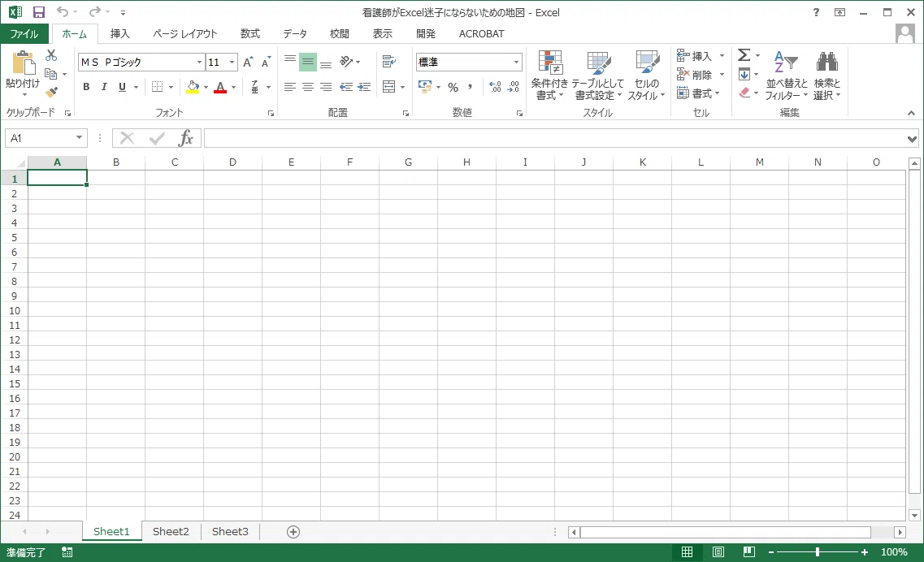Open フォント group dialog launcher
This screenshot has width=924, height=562.
pyautogui.click(x=271, y=113)
